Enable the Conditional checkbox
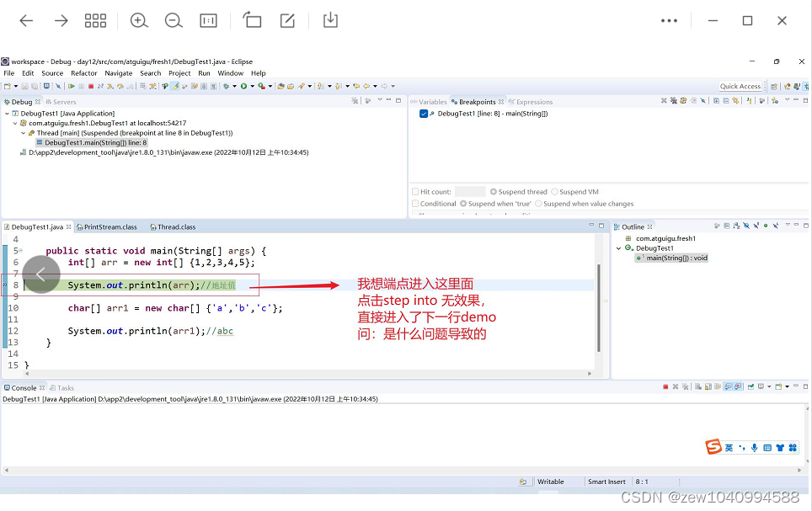This screenshot has height=511, width=812. 415,203
